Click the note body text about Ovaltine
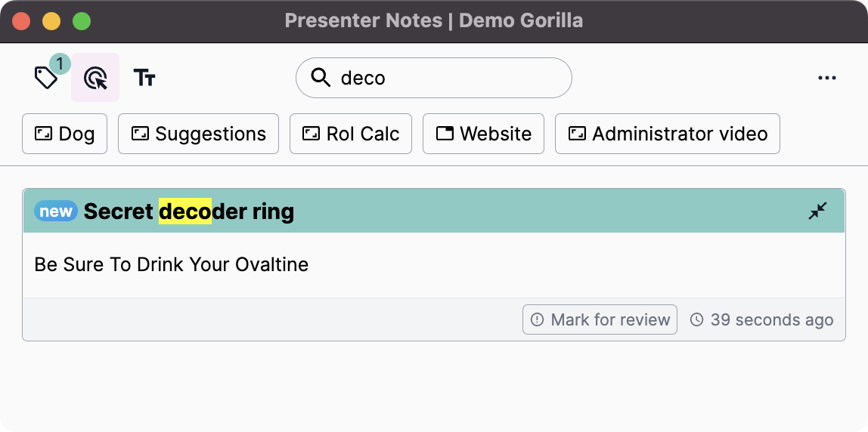The height and width of the screenshot is (432, 868). point(172,265)
